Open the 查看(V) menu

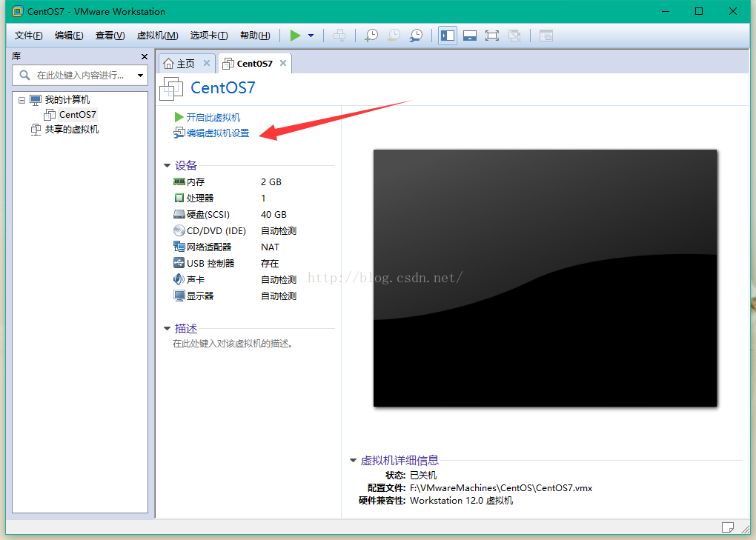110,35
